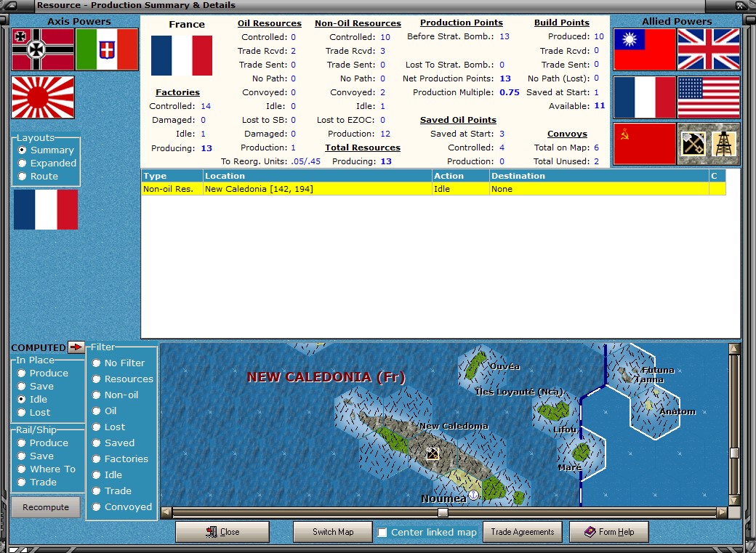This screenshot has height=553, width=756.
Task: Click map scroll left arrow
Action: pyautogui.click(x=166, y=512)
